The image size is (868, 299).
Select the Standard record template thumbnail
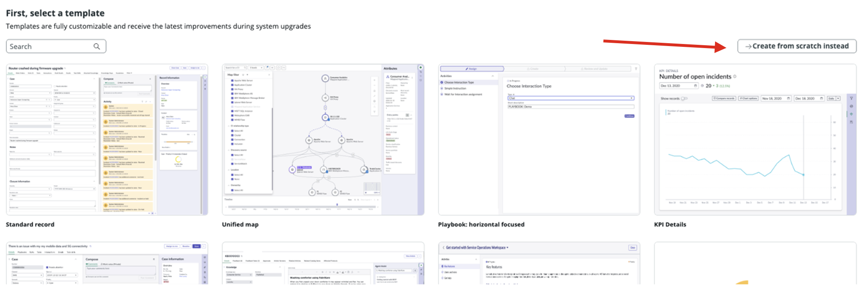coord(107,139)
